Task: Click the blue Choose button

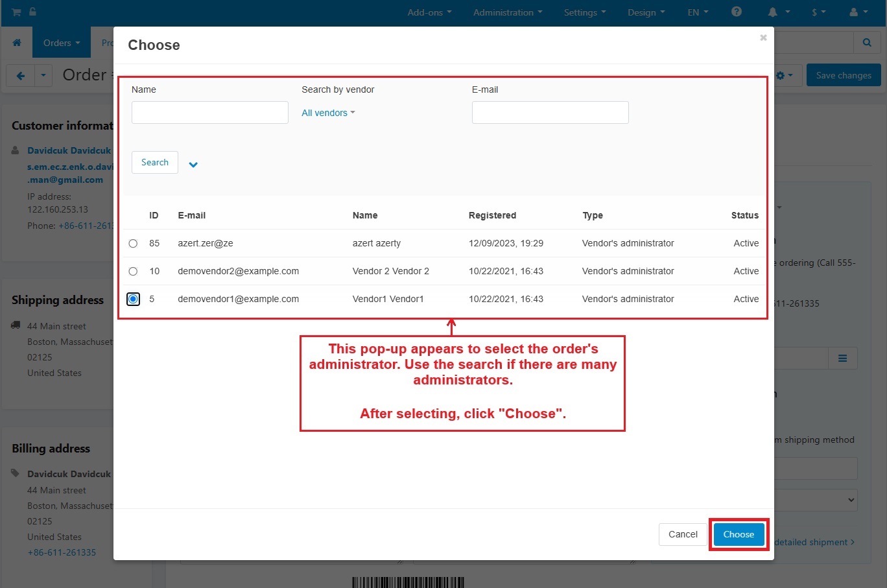Action: coord(739,534)
